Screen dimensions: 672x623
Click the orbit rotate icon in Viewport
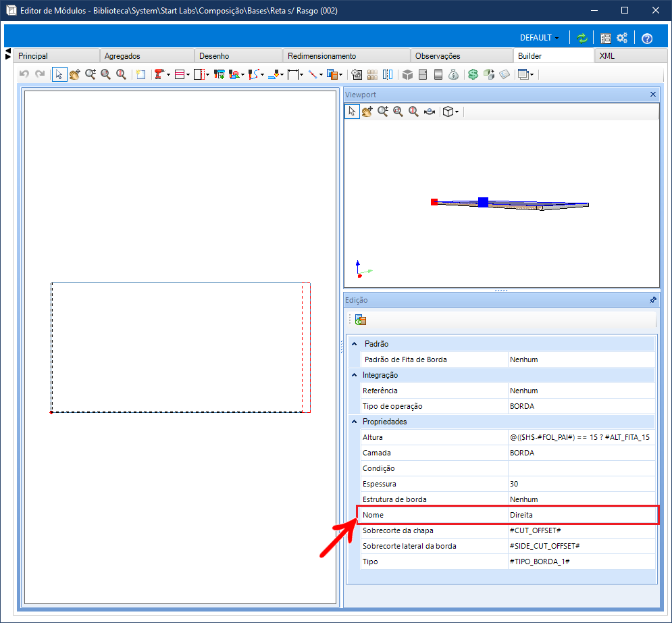tap(430, 112)
